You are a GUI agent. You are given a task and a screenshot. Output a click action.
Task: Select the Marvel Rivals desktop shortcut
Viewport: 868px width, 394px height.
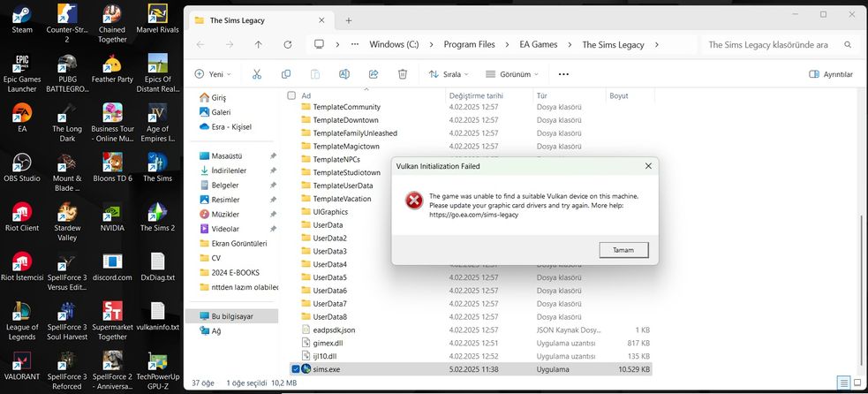[x=158, y=19]
